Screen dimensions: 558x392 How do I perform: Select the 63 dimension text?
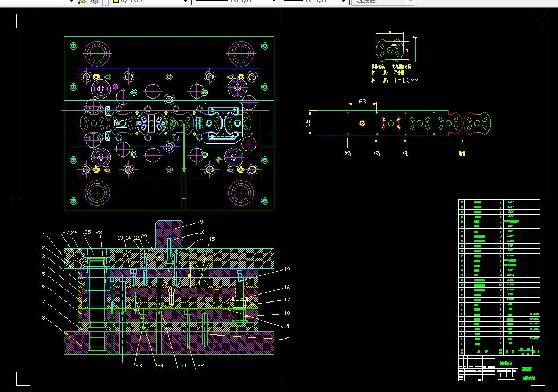(362, 101)
